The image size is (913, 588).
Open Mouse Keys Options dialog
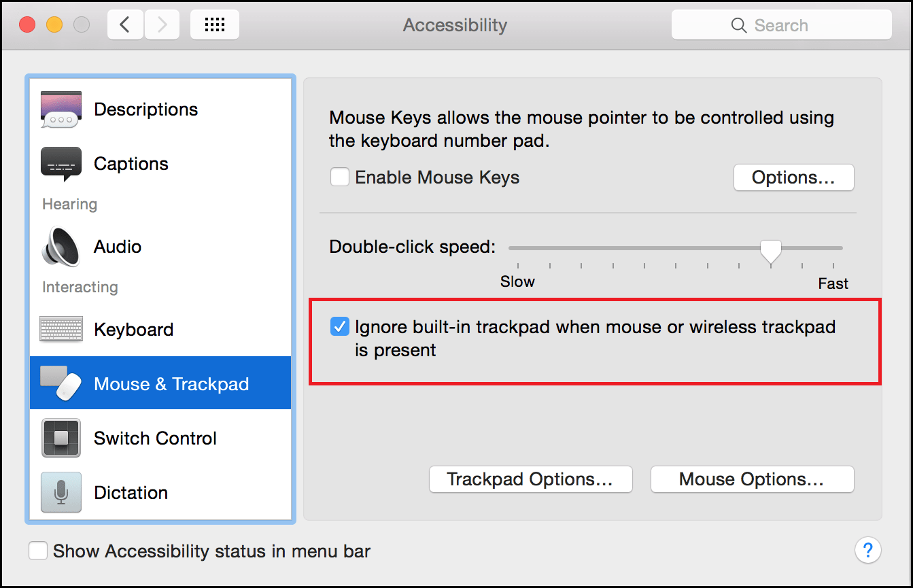coord(793,177)
